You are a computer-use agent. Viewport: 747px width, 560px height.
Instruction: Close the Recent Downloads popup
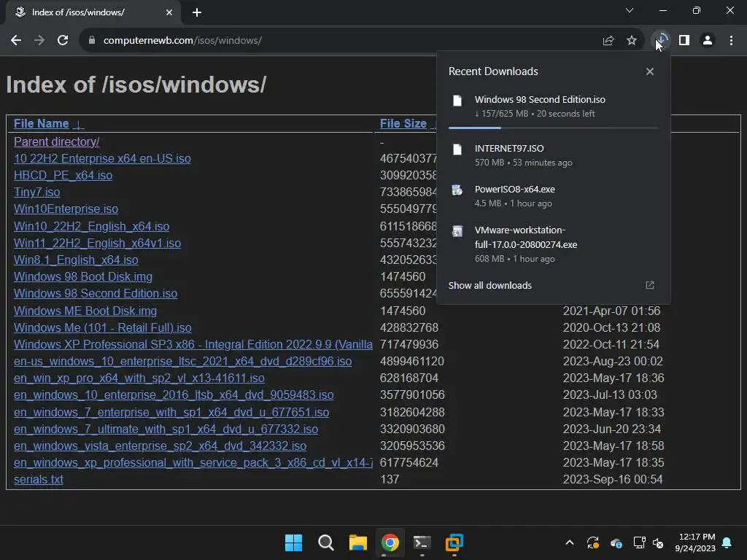pos(650,71)
